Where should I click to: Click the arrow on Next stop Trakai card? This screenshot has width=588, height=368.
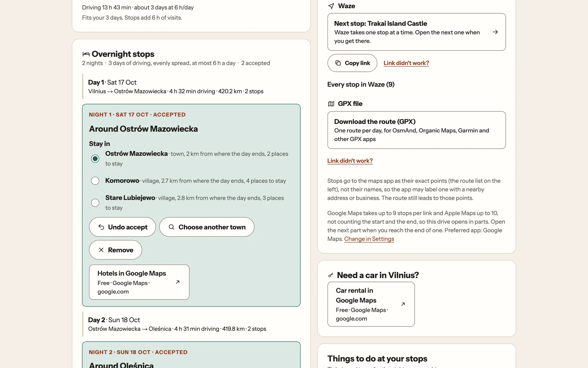pyautogui.click(x=495, y=32)
